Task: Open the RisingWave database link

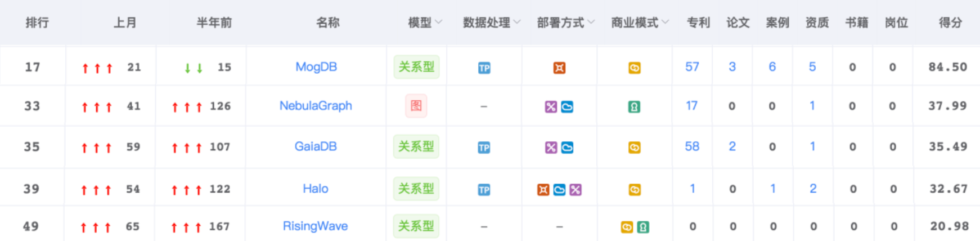Action: pyautogui.click(x=315, y=226)
